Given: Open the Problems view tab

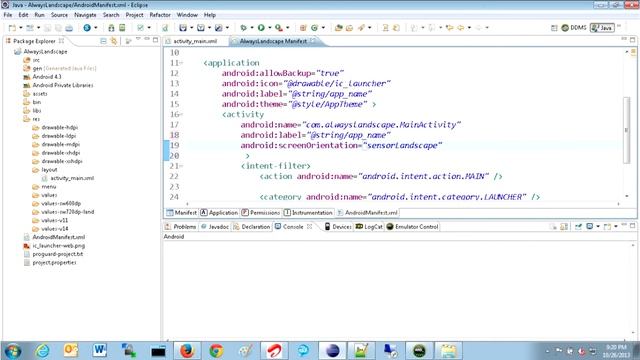Looking at the screenshot, I should point(180,227).
